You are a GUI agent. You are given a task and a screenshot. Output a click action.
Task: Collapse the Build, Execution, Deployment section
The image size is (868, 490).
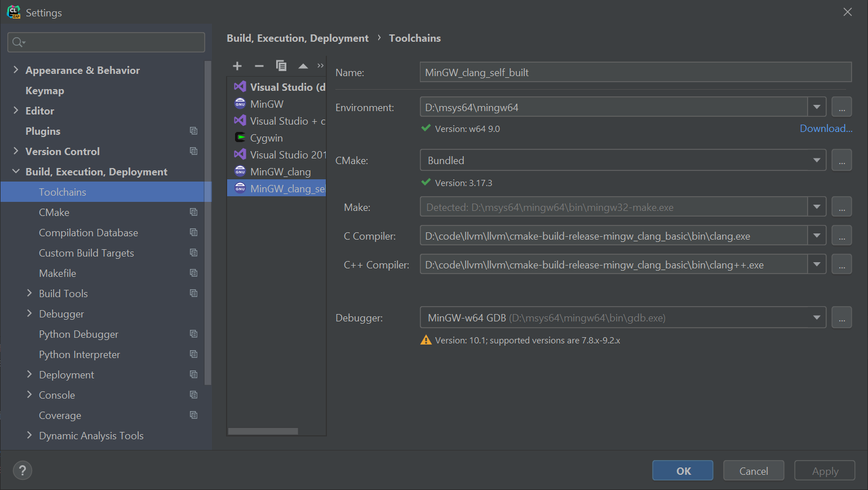pos(16,171)
